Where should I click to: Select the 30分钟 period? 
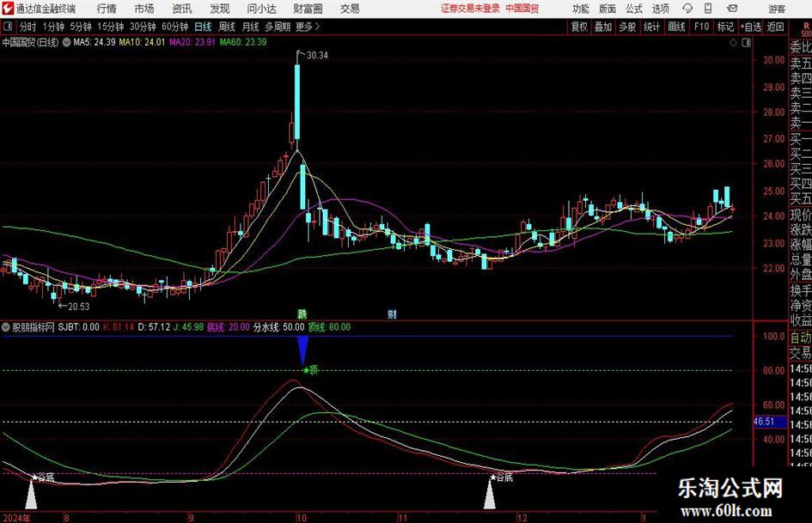click(x=143, y=27)
